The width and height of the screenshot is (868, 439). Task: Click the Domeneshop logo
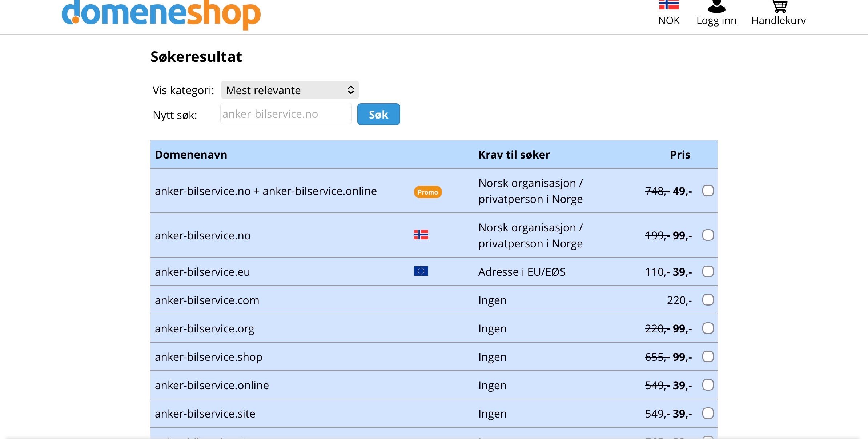click(161, 14)
